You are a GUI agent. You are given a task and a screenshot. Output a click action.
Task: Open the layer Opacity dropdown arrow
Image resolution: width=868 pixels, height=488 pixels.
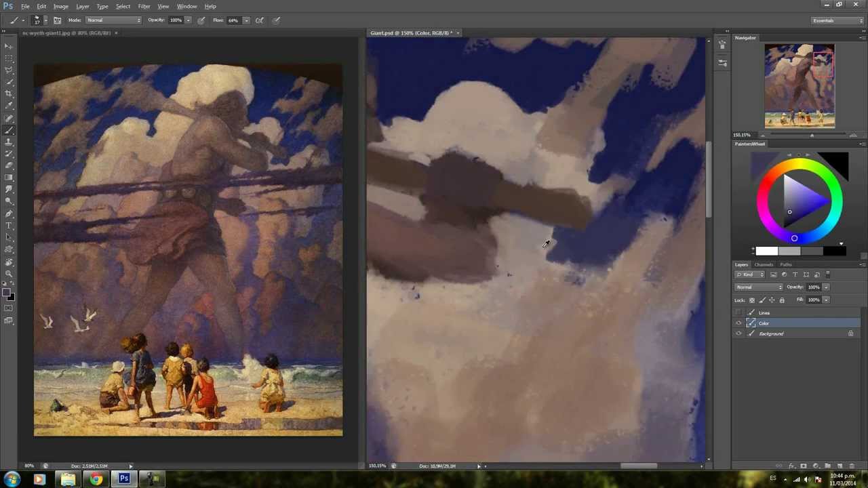(x=826, y=287)
